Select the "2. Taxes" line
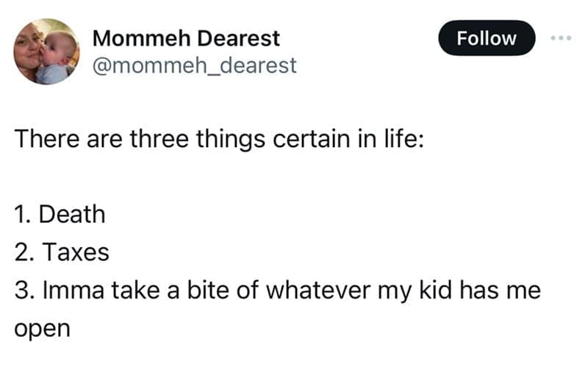This screenshot has width=588, height=365. coord(62,253)
